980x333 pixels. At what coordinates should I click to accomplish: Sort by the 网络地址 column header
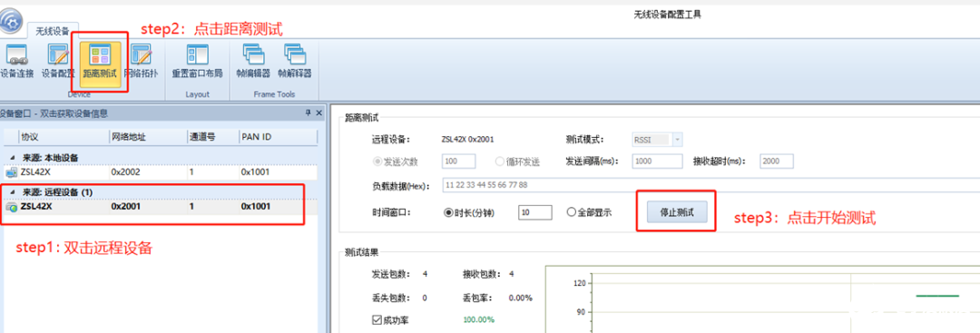pos(147,137)
